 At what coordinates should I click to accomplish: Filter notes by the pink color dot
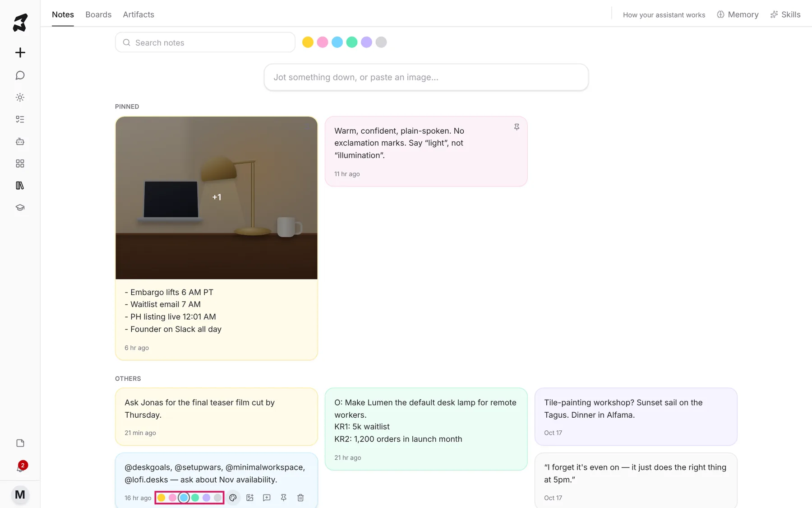pyautogui.click(x=323, y=42)
